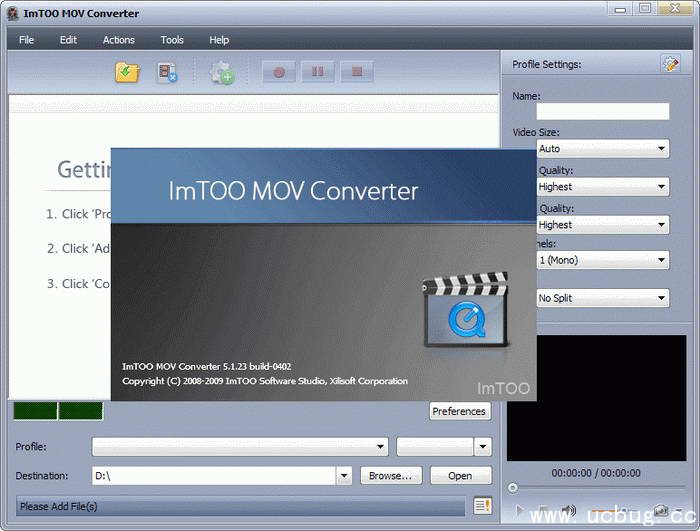Image resolution: width=700 pixels, height=531 pixels.
Task: Click the Add Profile gear icon
Action: (x=221, y=72)
